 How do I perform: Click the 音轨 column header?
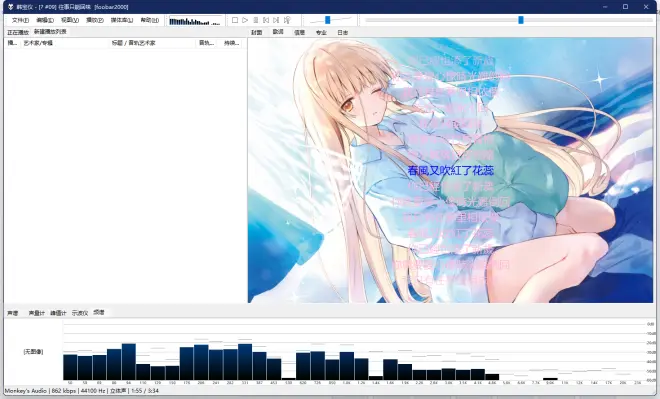point(206,43)
